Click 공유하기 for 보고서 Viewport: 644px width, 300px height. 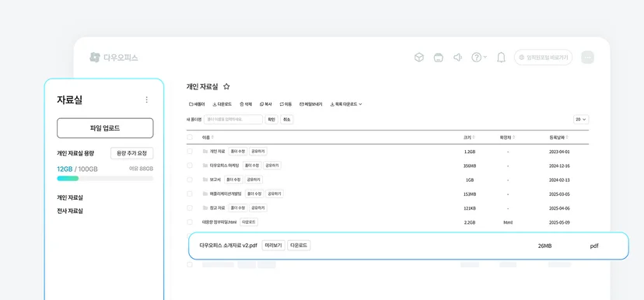click(x=254, y=180)
